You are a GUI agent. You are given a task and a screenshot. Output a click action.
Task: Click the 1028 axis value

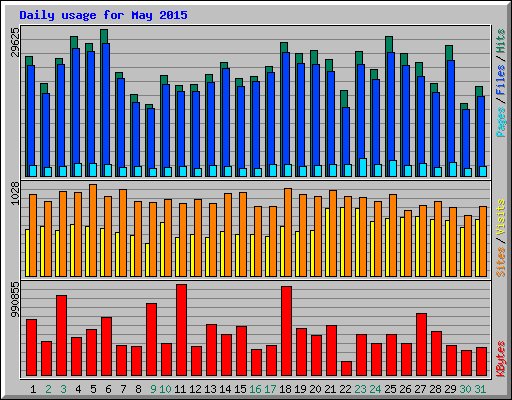(15, 193)
